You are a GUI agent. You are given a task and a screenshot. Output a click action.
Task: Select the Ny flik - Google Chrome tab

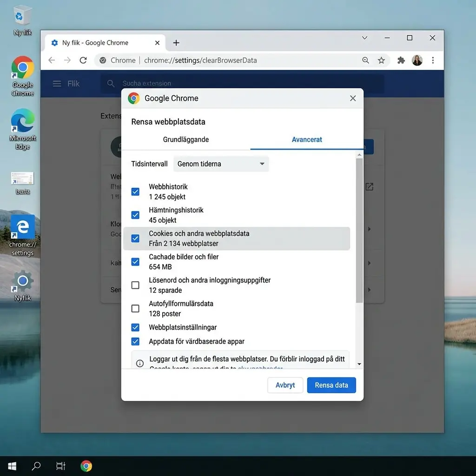click(105, 43)
